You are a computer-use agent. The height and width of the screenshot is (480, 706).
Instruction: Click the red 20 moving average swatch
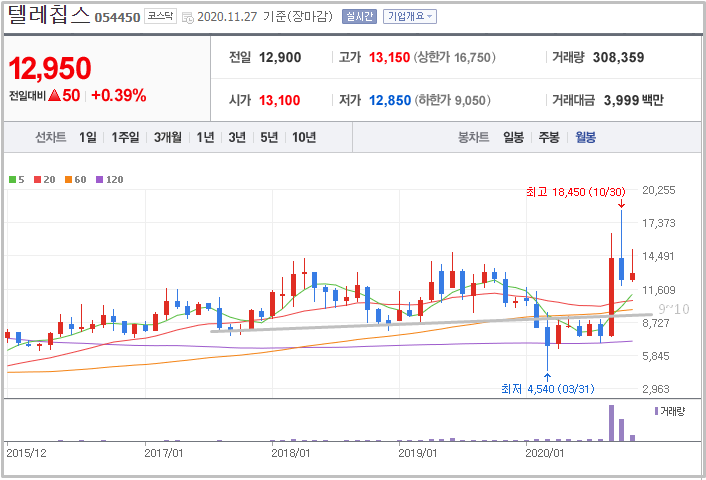[x=38, y=180]
